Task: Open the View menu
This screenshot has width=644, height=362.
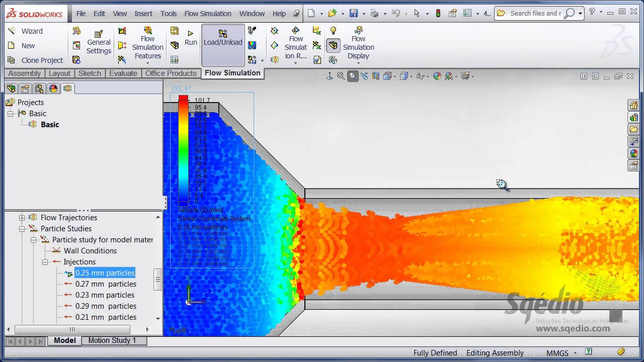Action: click(x=120, y=14)
